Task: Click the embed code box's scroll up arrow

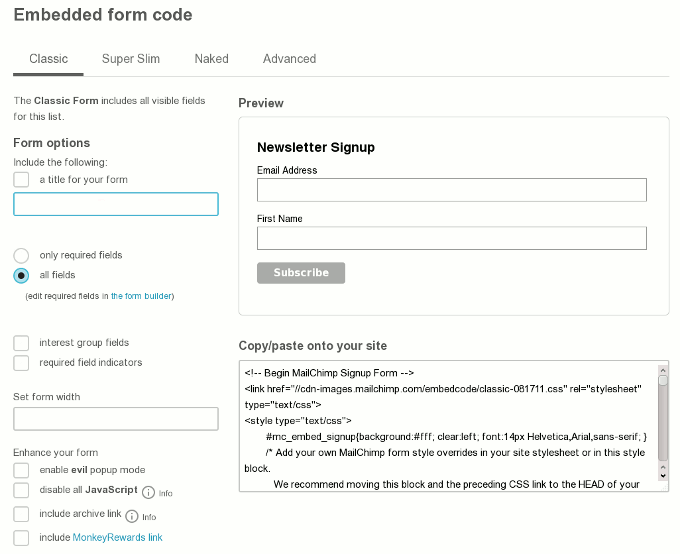Action: click(662, 368)
